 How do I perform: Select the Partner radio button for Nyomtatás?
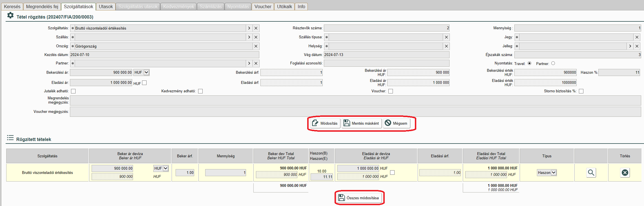point(553,63)
